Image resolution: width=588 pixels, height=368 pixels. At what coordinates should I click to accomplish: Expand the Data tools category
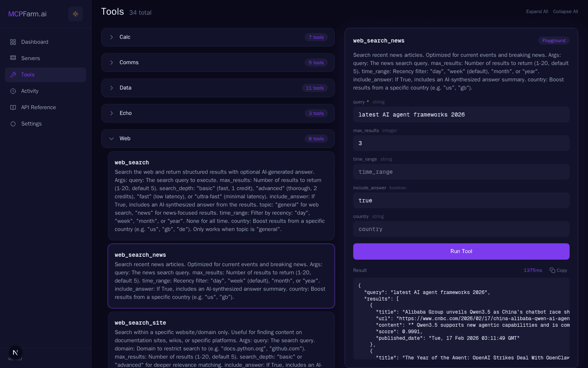tap(218, 88)
